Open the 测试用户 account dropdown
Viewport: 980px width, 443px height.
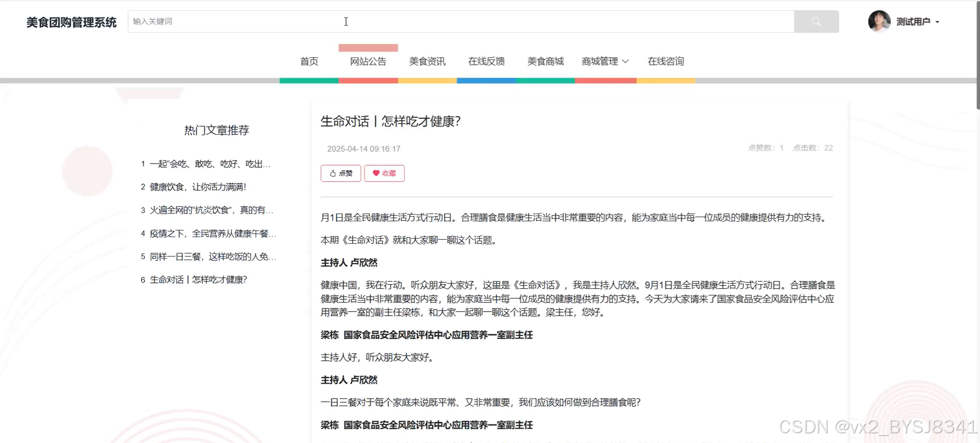click(x=918, y=22)
